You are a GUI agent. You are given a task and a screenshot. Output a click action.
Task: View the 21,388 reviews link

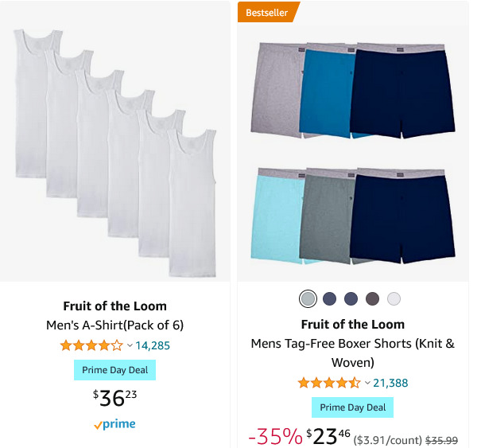[x=390, y=383]
